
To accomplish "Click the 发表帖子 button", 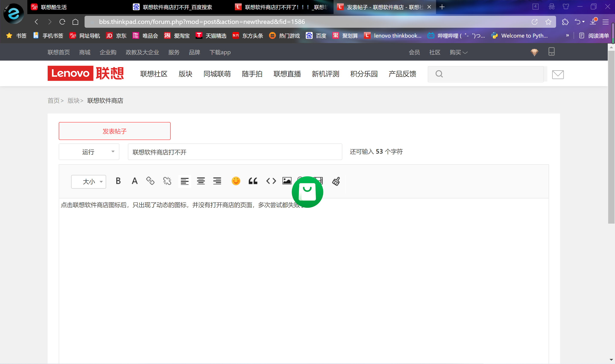I will [x=115, y=131].
